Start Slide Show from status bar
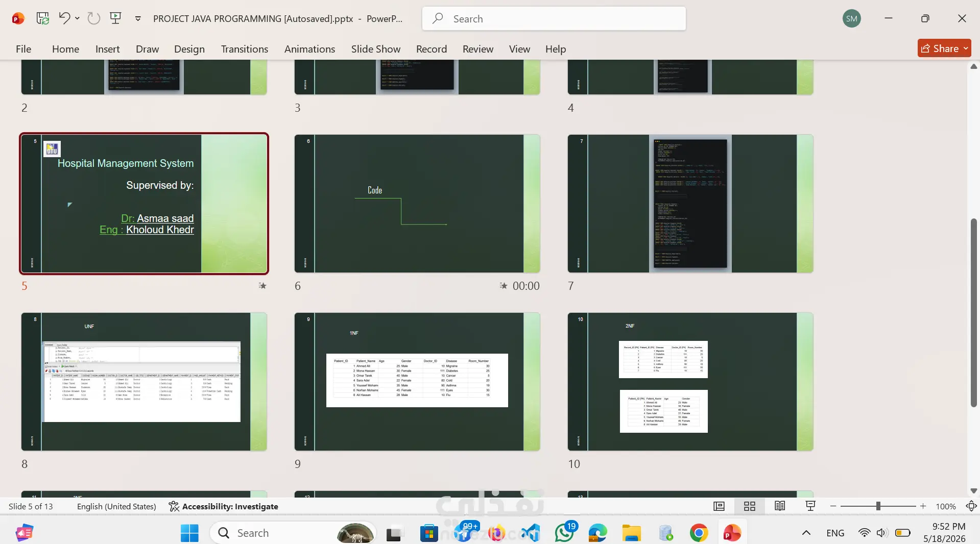 pyautogui.click(x=810, y=506)
